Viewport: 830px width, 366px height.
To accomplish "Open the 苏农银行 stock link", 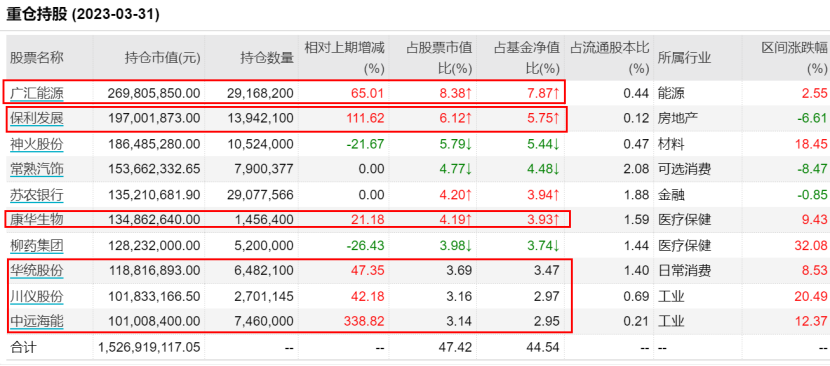I will click(37, 194).
